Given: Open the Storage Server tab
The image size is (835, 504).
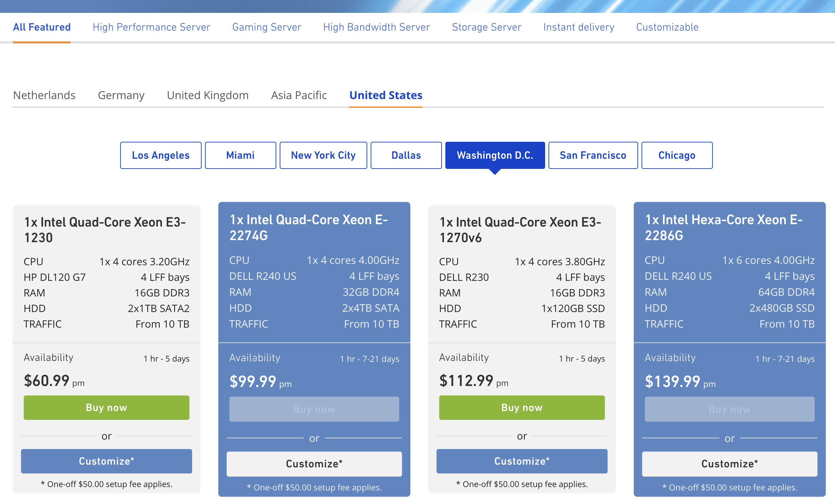Looking at the screenshot, I should pos(486,27).
